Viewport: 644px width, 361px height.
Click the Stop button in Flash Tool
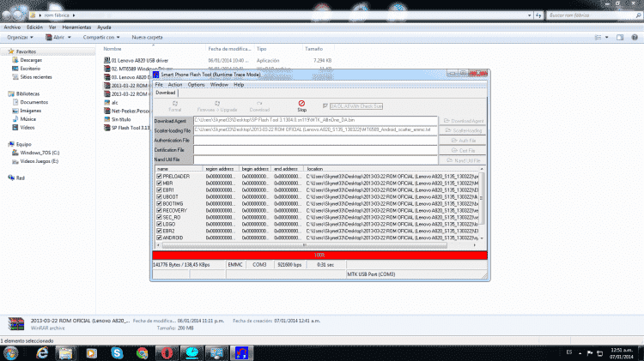(301, 106)
